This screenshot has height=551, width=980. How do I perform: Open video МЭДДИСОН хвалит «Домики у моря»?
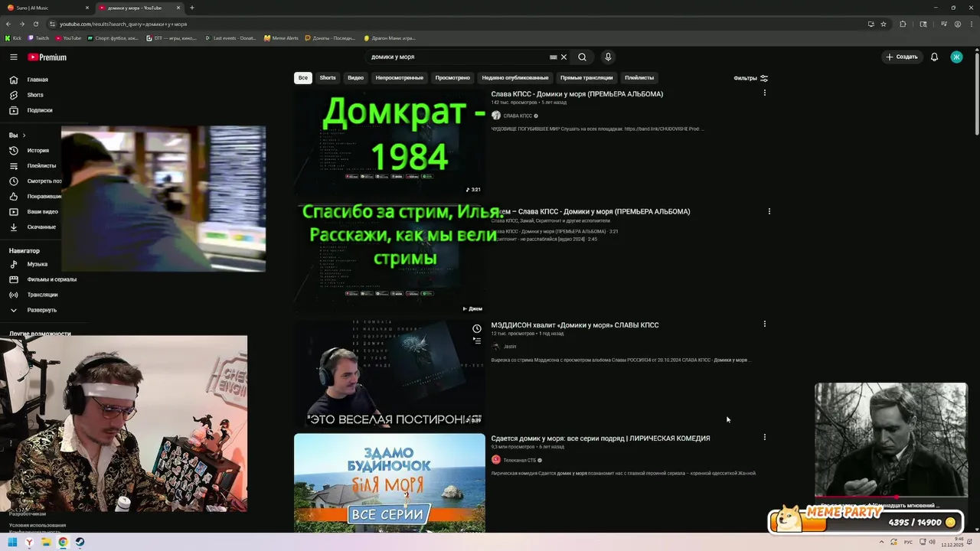(x=575, y=325)
